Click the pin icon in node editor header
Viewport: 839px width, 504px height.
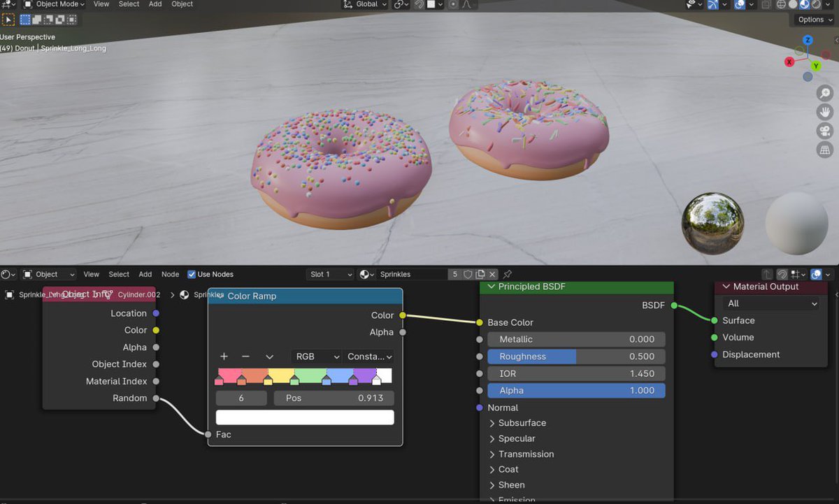click(508, 274)
